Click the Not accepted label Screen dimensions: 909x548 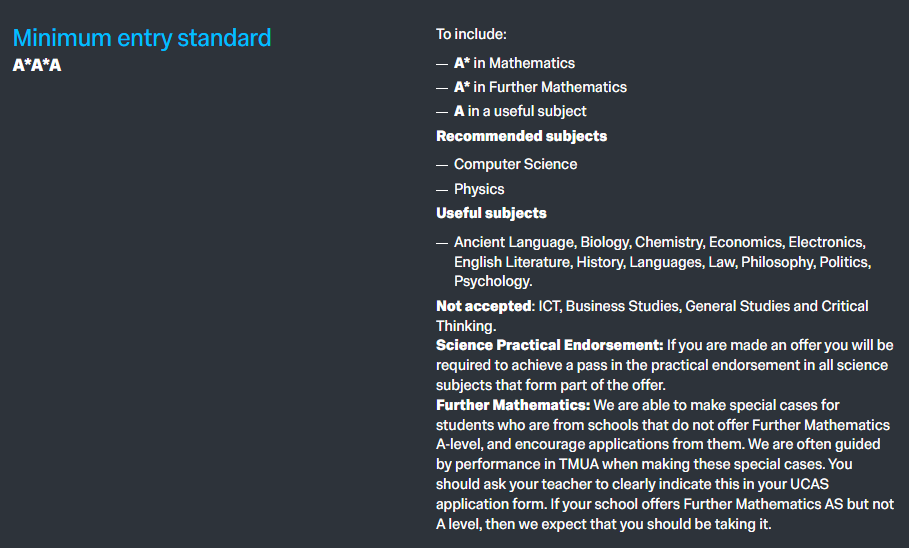pos(484,306)
